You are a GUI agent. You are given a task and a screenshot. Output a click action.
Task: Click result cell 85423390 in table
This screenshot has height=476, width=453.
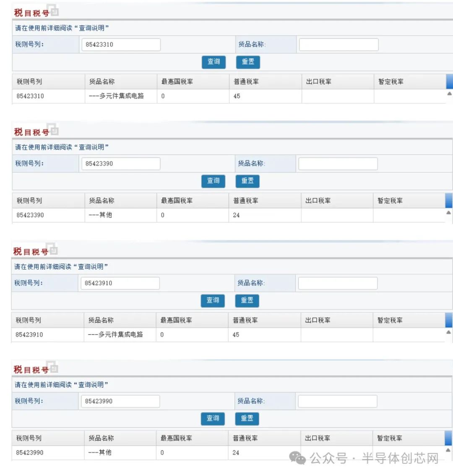[x=30, y=215]
